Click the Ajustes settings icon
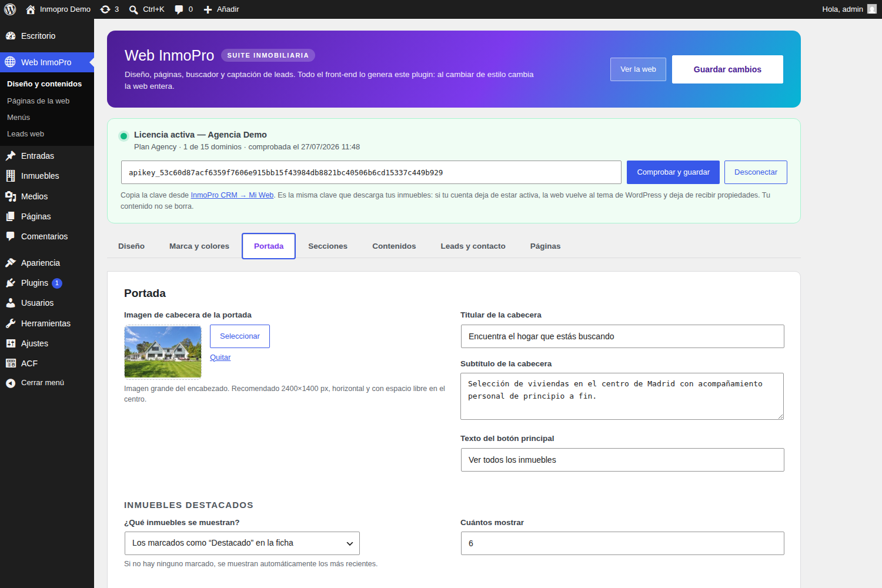 pos(11,343)
